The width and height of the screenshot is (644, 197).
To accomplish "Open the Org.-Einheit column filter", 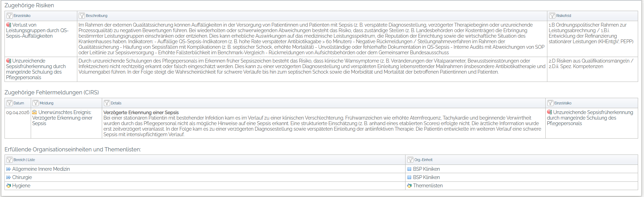I will [x=410, y=160].
